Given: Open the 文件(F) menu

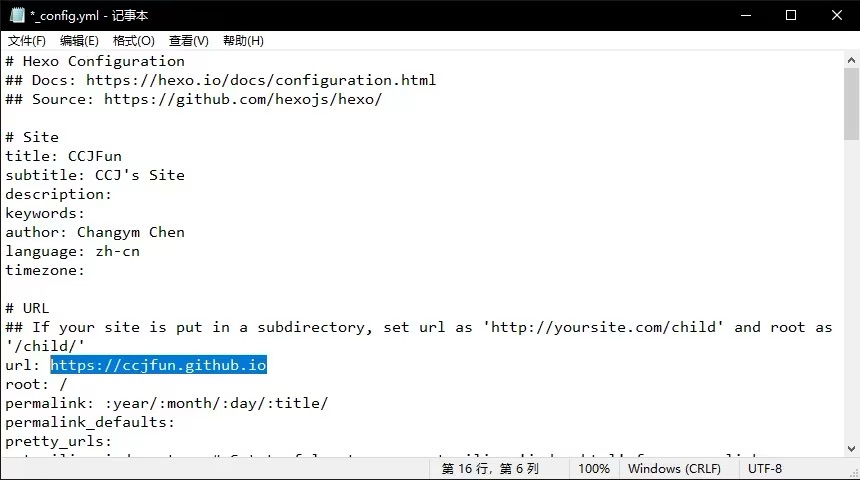Looking at the screenshot, I should click(x=27, y=41).
